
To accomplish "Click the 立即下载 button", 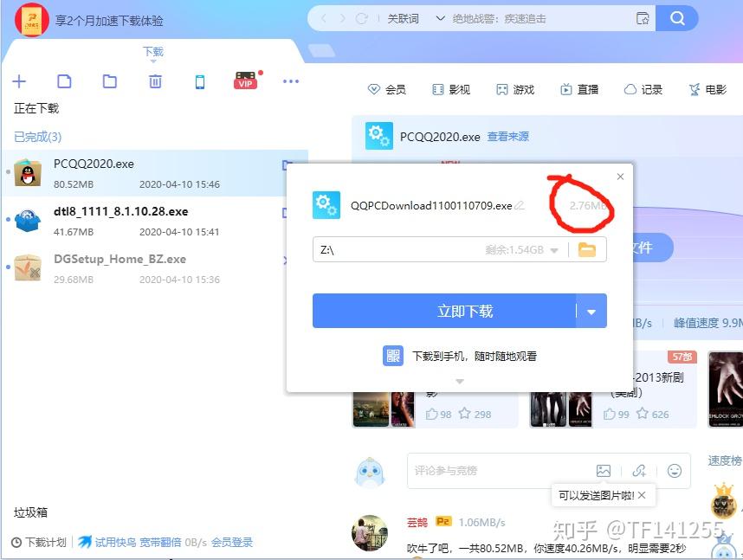I will click(x=444, y=312).
